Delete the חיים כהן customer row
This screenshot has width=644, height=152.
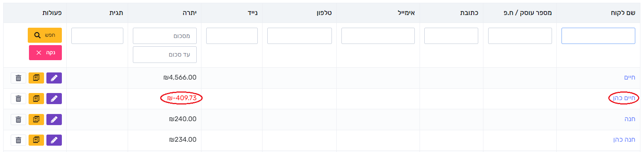pos(18,99)
